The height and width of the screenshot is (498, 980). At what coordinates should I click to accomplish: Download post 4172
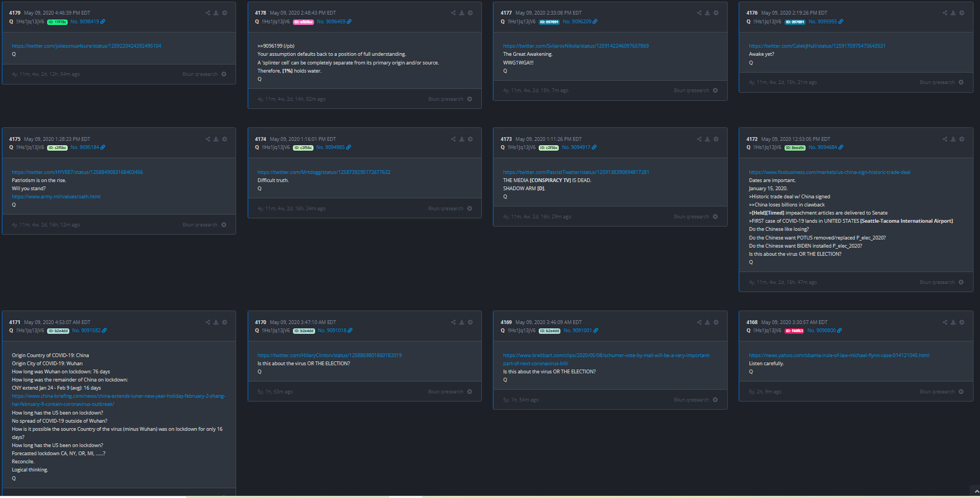953,139
